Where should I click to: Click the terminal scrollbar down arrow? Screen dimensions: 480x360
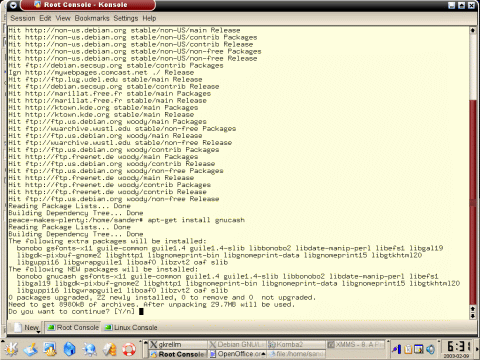(472, 316)
